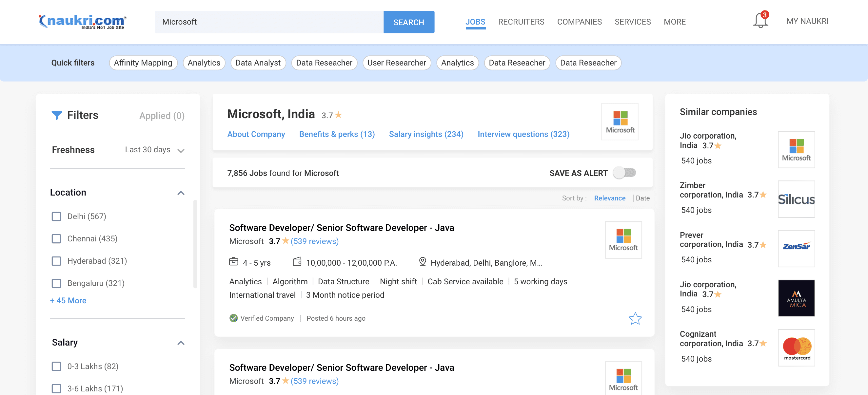Open Silicus logo in similar companies
This screenshot has height=395, width=868.
[x=796, y=199]
